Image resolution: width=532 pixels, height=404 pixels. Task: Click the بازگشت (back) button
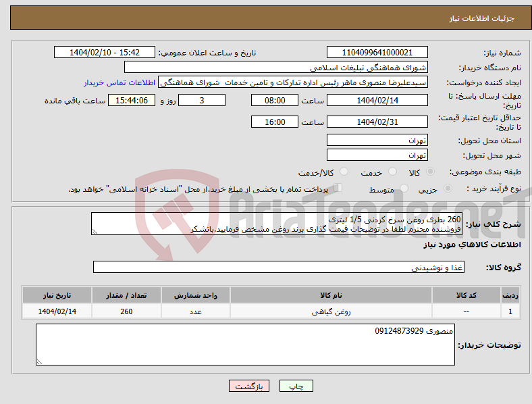click(249, 386)
